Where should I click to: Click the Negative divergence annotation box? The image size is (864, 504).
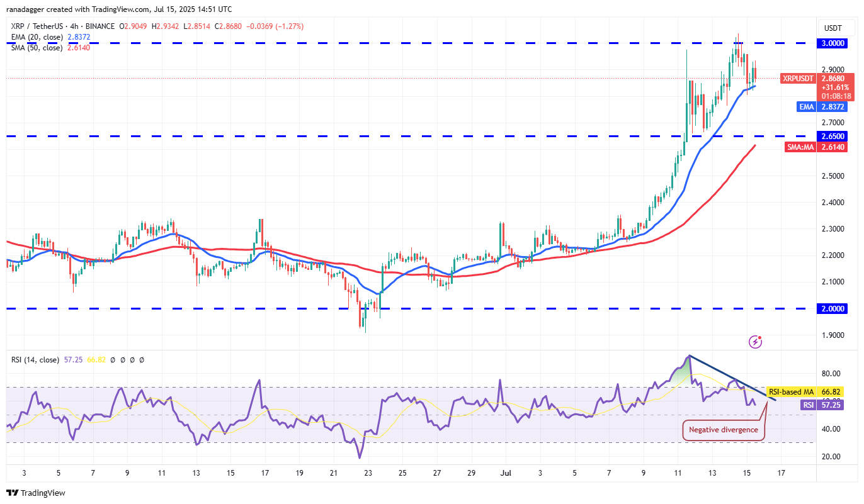pyautogui.click(x=724, y=430)
